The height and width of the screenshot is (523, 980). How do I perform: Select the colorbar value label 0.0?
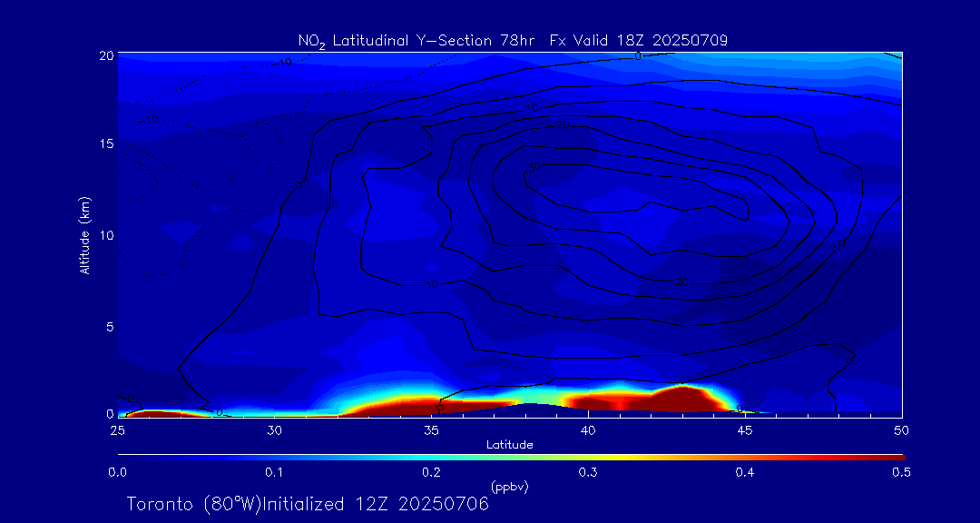[x=118, y=473]
